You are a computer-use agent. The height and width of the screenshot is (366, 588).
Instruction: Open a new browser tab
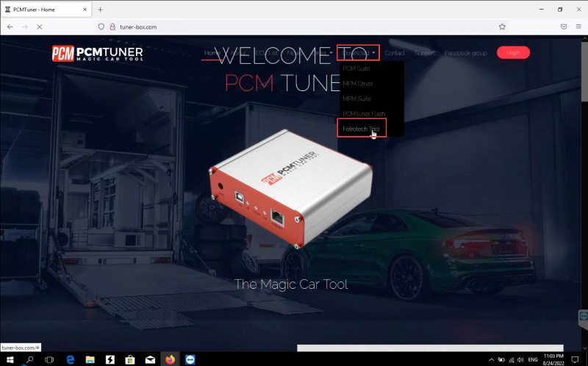coord(100,10)
